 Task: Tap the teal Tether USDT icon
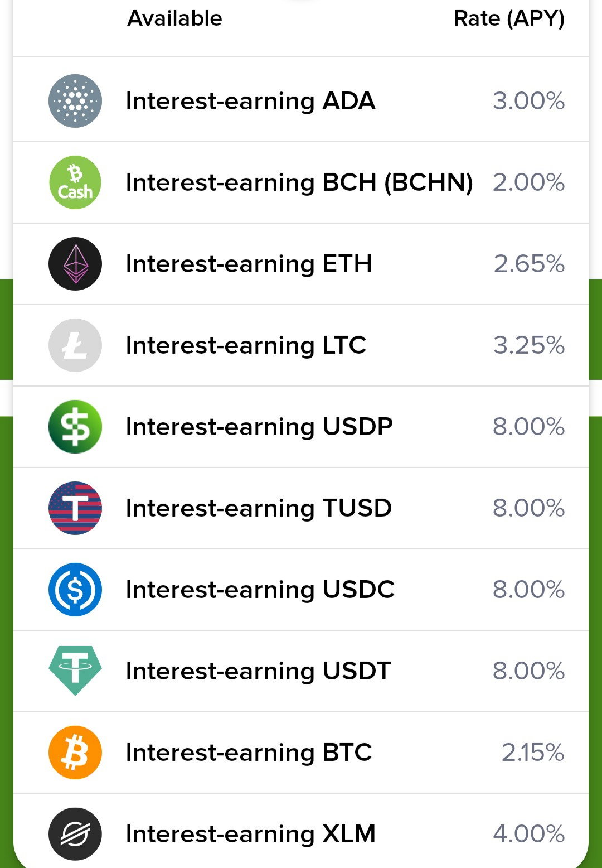pos(75,671)
